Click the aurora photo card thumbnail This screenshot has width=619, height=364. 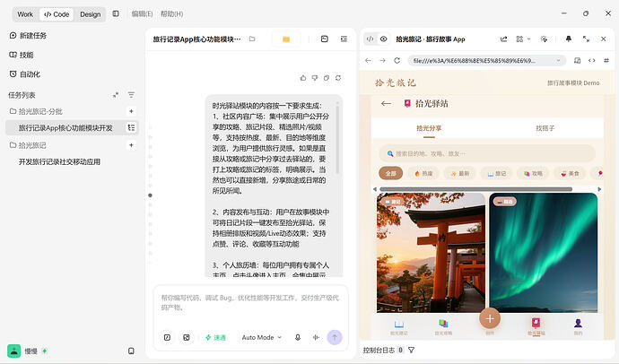point(544,253)
